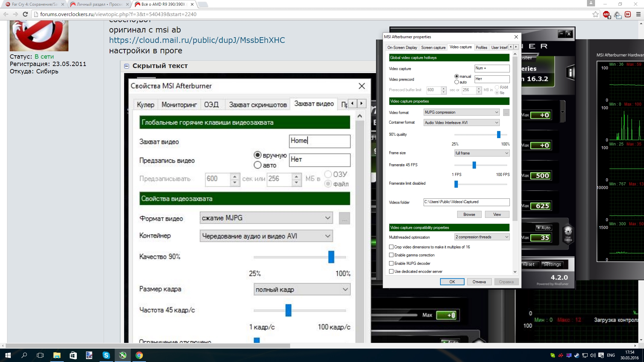Open the cloud.mail.ru link in post
Viewport: 644px width, 362px height.
[x=197, y=40]
